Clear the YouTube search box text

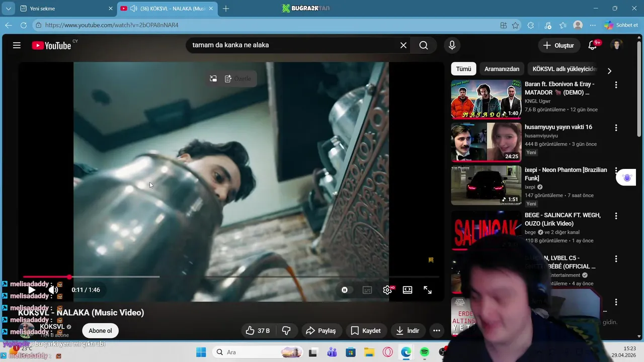pos(403,45)
